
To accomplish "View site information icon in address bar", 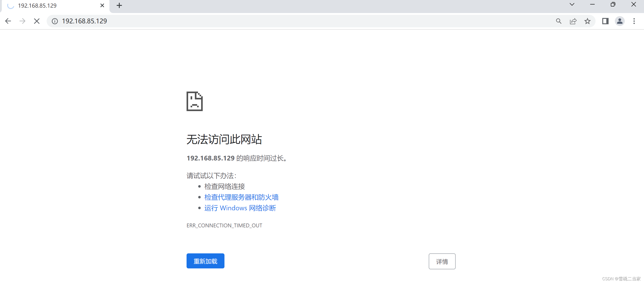I will pyautogui.click(x=55, y=21).
